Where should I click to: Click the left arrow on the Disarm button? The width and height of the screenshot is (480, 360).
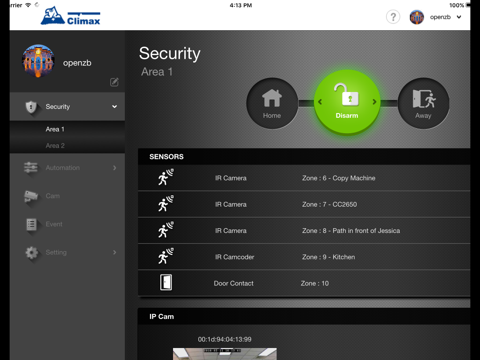click(x=320, y=102)
